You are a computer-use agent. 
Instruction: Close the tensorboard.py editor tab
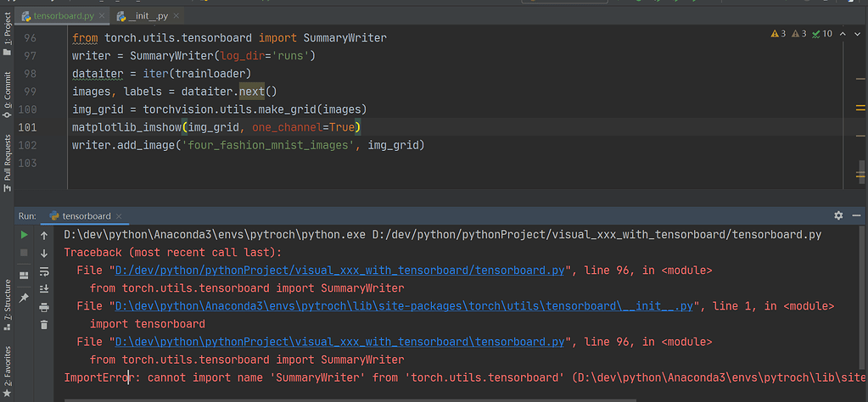pyautogui.click(x=102, y=16)
